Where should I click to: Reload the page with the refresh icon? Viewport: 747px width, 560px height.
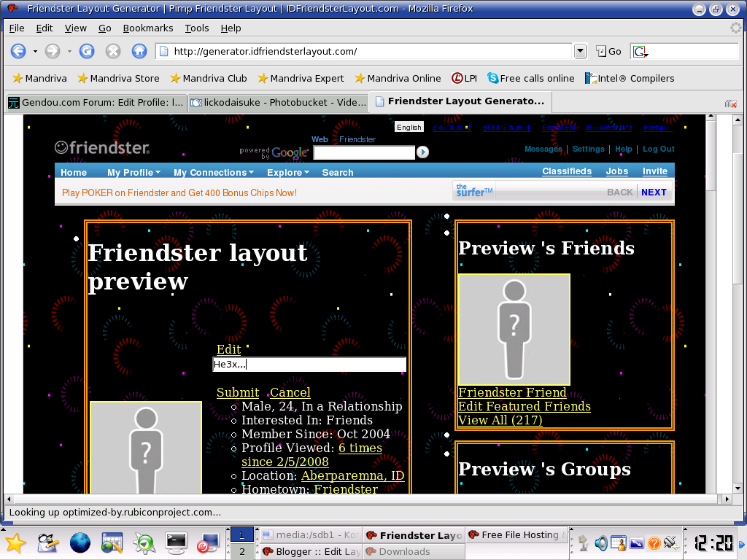coord(87,51)
